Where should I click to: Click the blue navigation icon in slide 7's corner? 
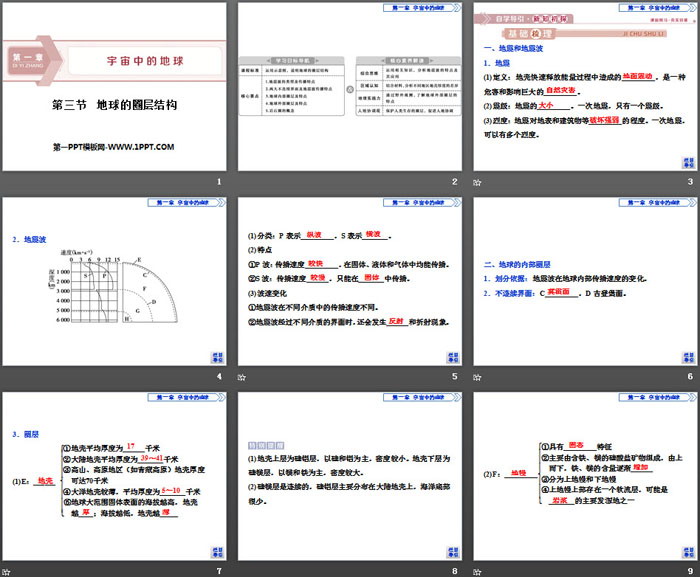217,552
